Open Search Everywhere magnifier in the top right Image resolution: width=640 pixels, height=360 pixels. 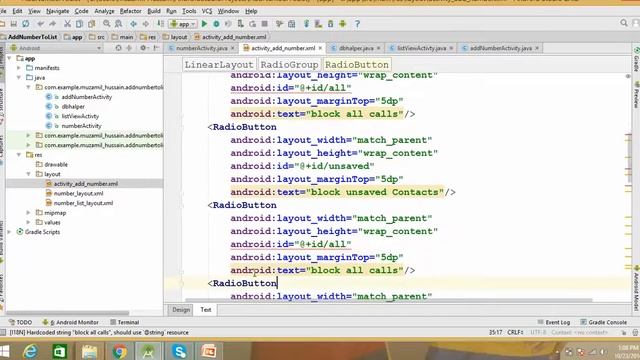624,23
